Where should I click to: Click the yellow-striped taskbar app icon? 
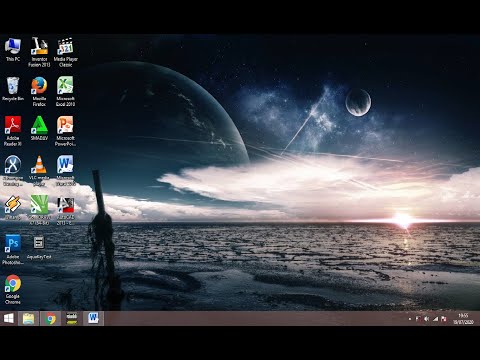pos(72,319)
